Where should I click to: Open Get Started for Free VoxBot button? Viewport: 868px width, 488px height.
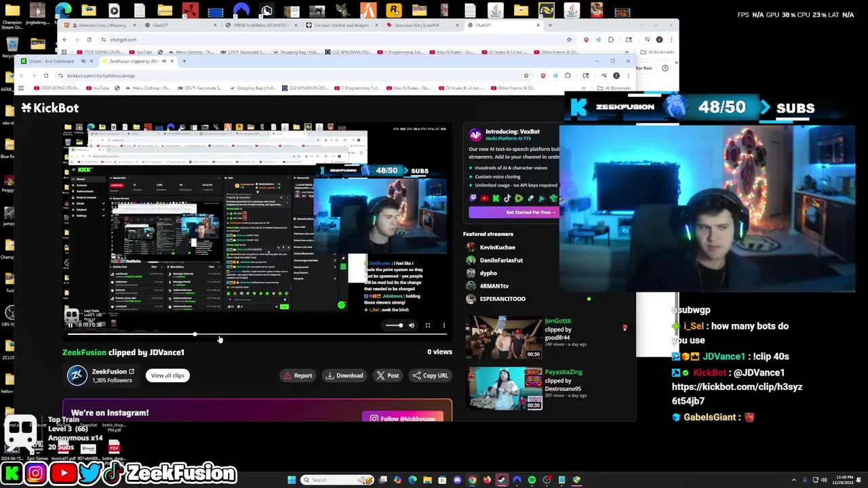click(x=513, y=212)
